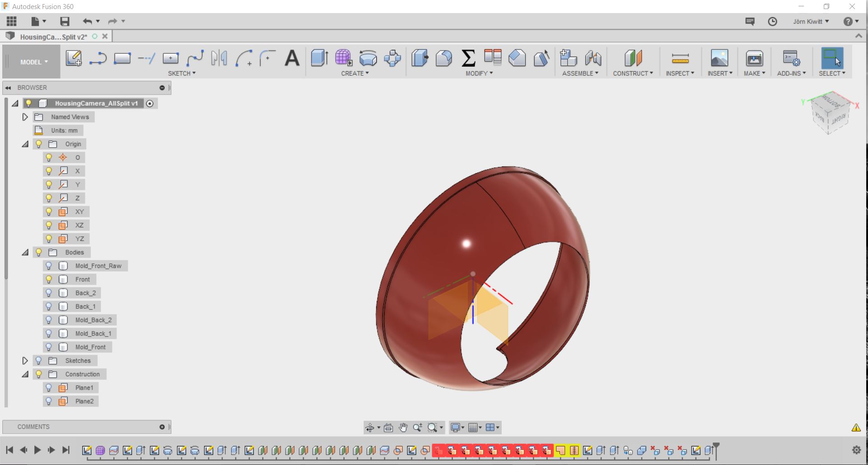
Task: Collapse the Bodies folder
Action: click(x=25, y=252)
